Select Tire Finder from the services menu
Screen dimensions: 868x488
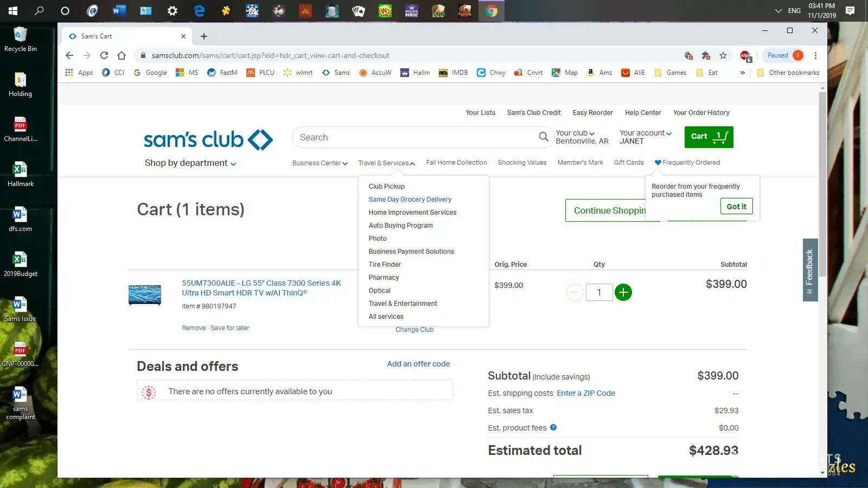point(385,265)
